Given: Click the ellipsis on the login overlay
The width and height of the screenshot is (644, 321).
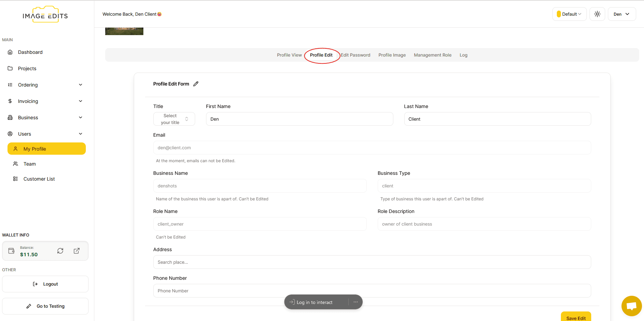Looking at the screenshot, I should 356,302.
